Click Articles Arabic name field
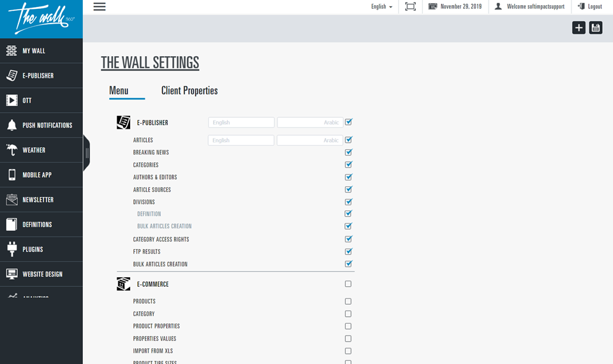Viewport: 613px width, 364px height. (309, 140)
